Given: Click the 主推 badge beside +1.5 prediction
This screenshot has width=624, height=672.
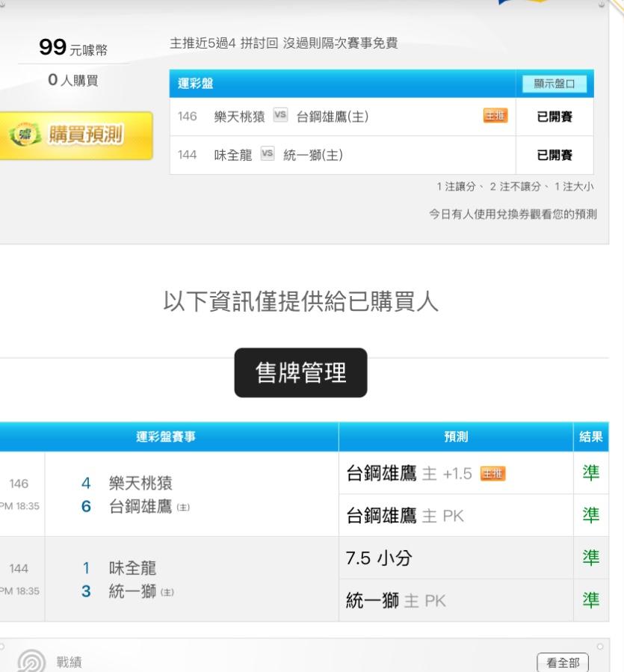Looking at the screenshot, I should tap(493, 474).
